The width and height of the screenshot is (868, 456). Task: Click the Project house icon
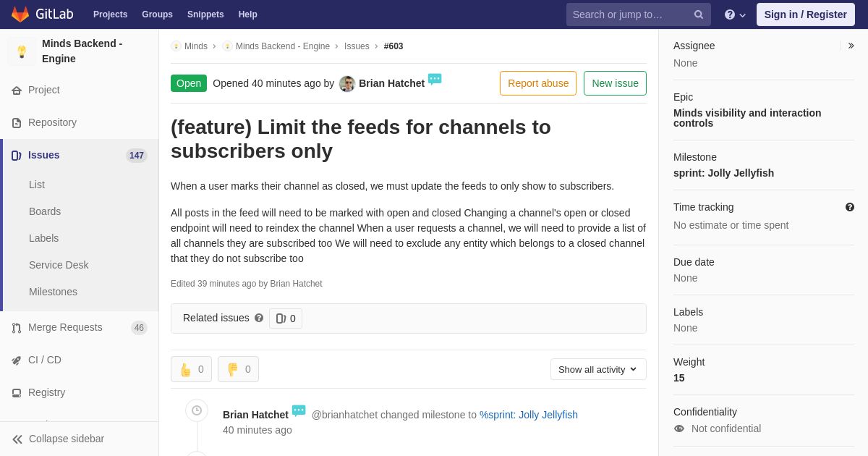[x=17, y=90]
